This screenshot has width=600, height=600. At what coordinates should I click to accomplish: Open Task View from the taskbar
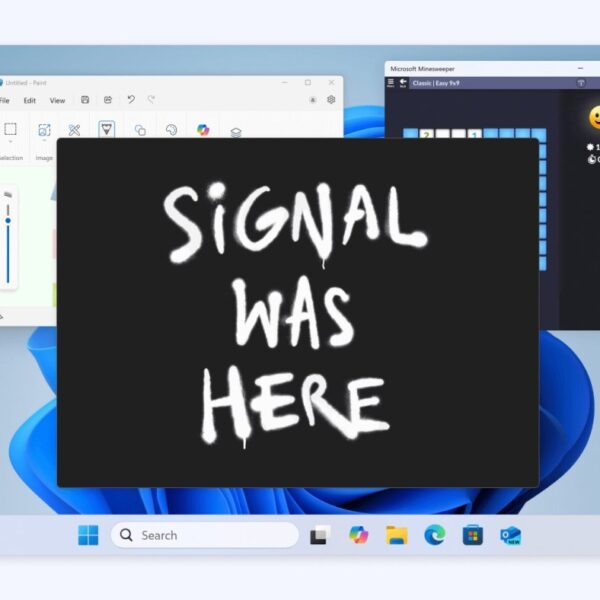pyautogui.click(x=320, y=535)
